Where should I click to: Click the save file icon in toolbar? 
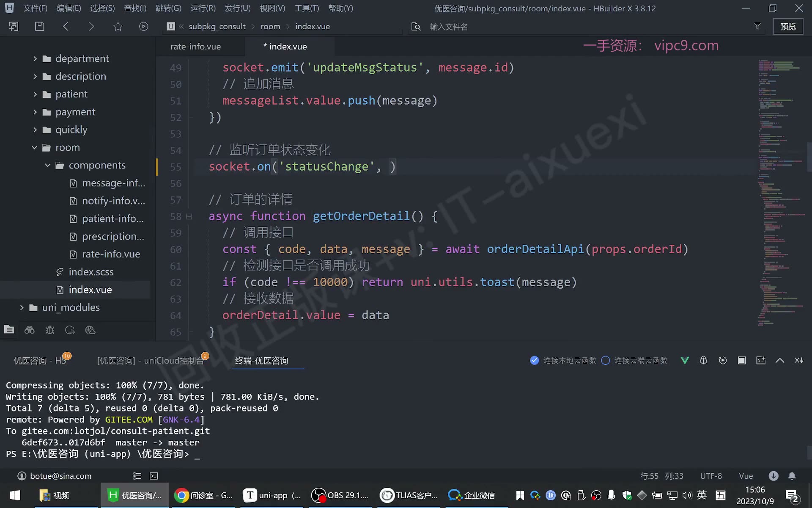coord(39,26)
